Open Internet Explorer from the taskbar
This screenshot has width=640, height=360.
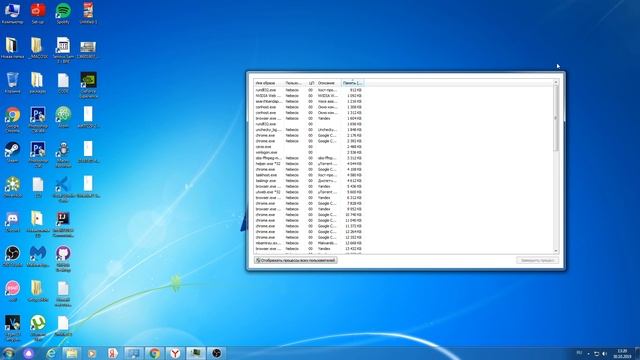pos(51,353)
